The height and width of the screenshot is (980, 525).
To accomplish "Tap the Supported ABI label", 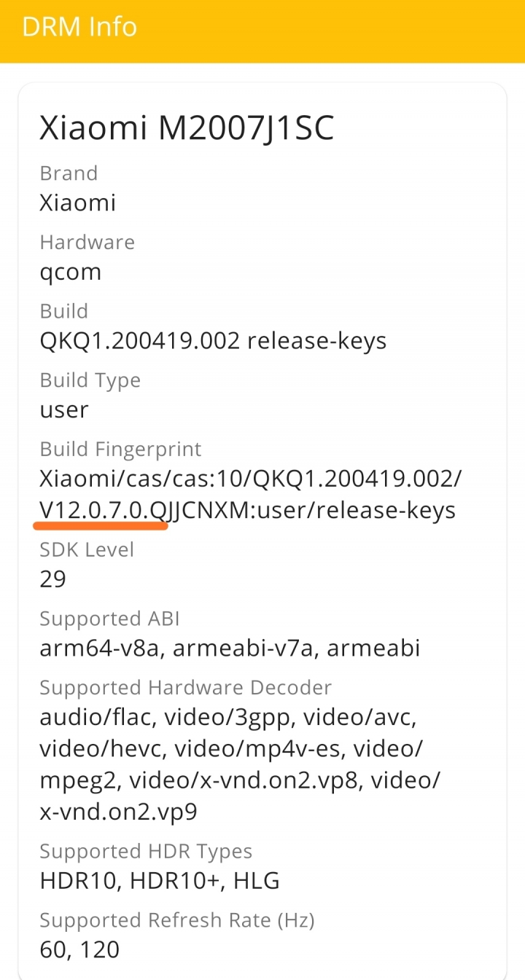I will (x=109, y=619).
